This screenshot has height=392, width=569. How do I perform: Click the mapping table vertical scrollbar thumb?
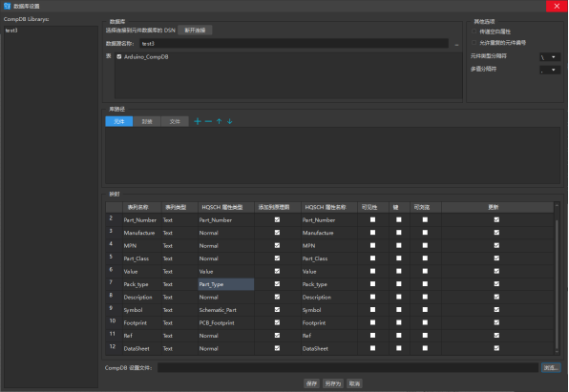pos(557,284)
